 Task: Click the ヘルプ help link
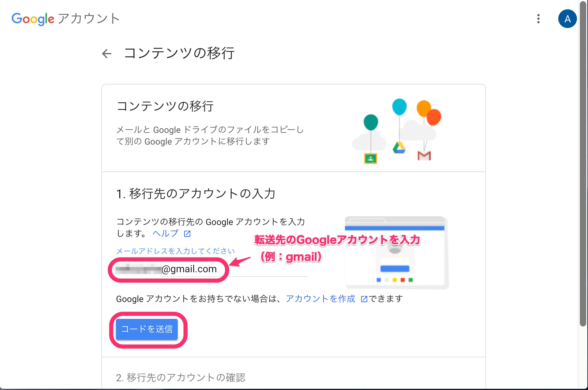pyautogui.click(x=165, y=233)
